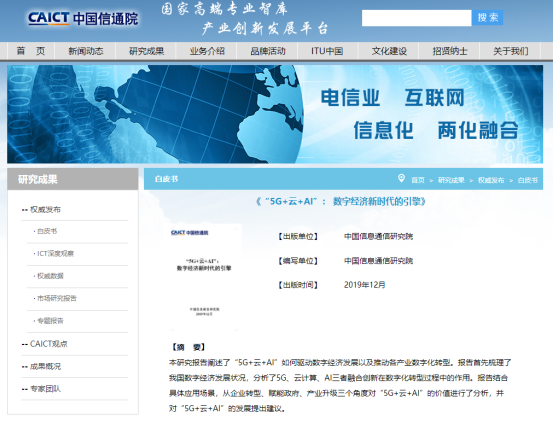Click the 白皮书 section header text
This screenshot has height=441, width=553.
[166, 179]
